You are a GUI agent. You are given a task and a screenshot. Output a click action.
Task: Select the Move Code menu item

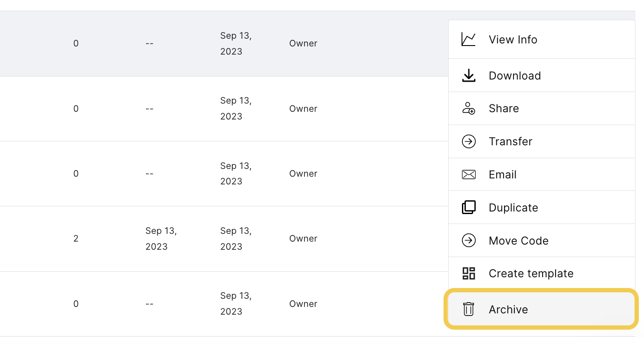point(541,241)
